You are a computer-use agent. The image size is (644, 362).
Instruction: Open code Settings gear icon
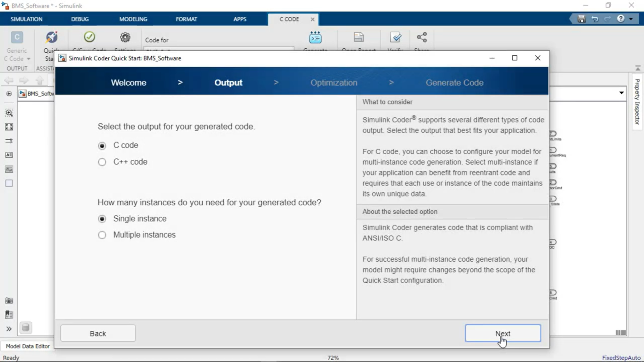(125, 37)
